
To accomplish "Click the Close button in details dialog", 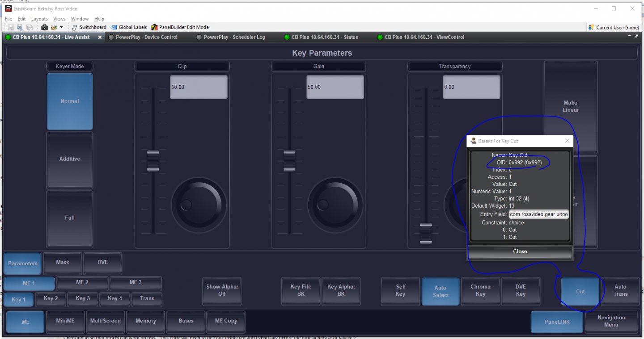I will click(520, 252).
